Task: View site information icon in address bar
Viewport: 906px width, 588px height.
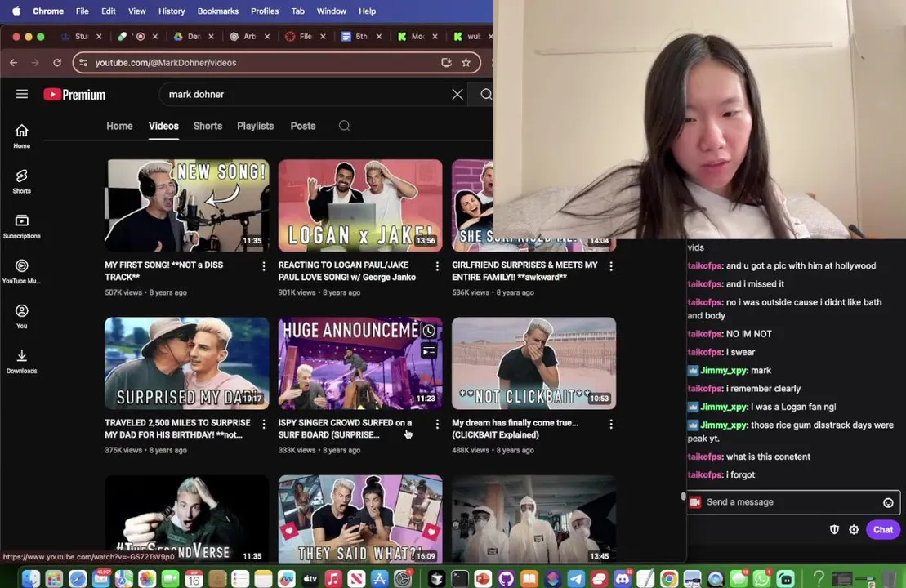Action: click(84, 62)
